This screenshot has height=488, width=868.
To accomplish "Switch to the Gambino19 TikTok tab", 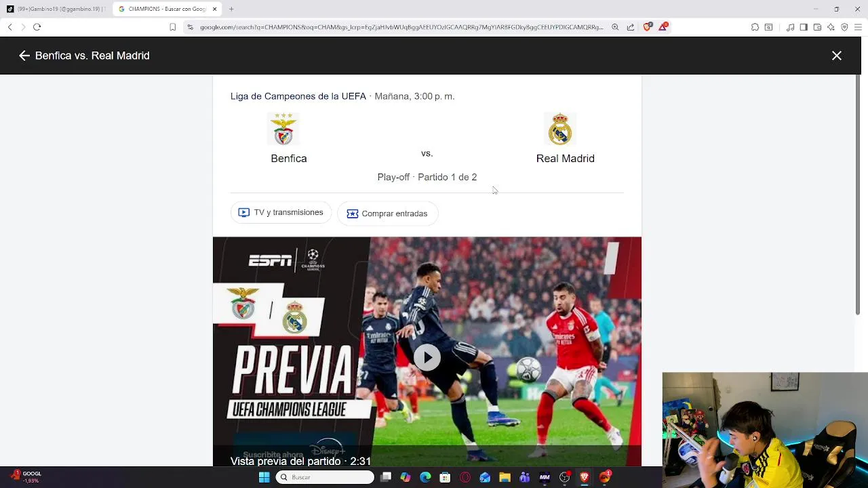I will click(56, 9).
